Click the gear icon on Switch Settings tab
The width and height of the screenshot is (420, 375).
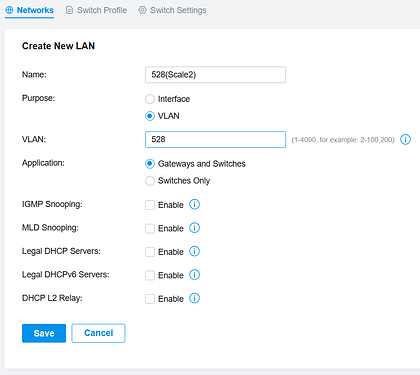tap(142, 10)
